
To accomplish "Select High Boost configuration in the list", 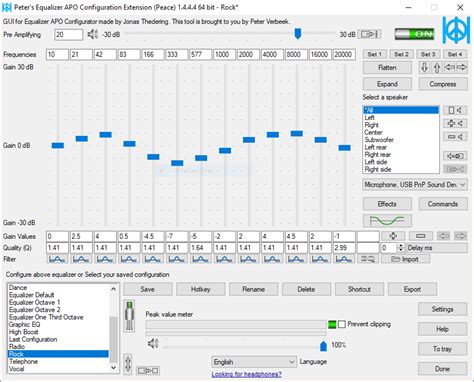I will tap(58, 332).
